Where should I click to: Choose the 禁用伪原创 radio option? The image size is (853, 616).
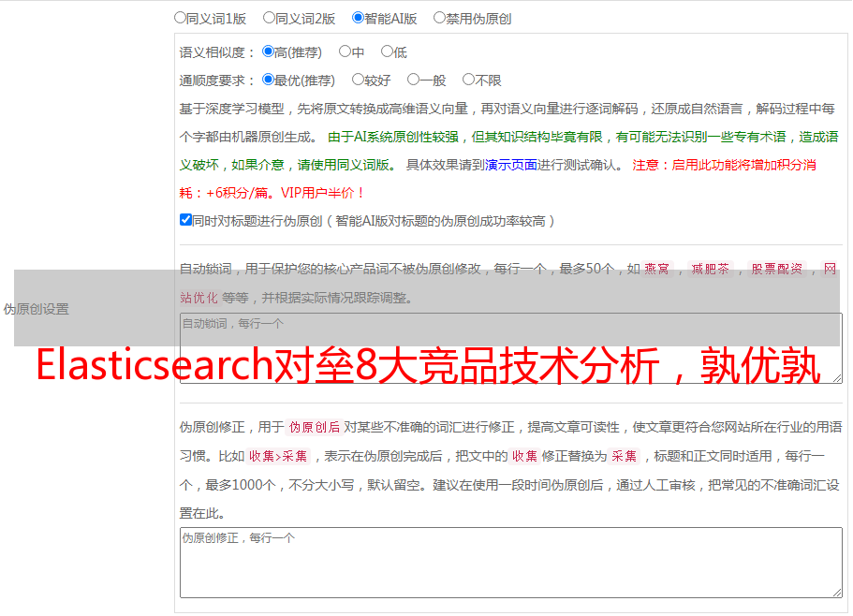pos(439,18)
